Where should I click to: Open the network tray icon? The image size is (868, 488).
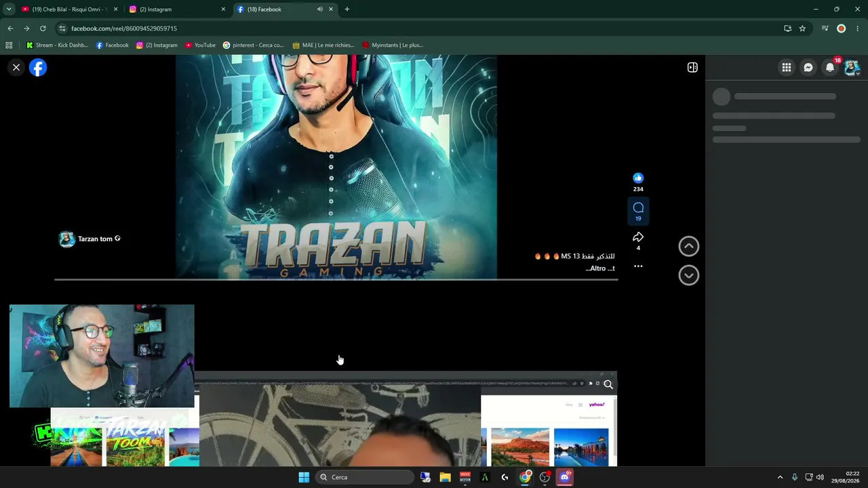click(x=808, y=477)
